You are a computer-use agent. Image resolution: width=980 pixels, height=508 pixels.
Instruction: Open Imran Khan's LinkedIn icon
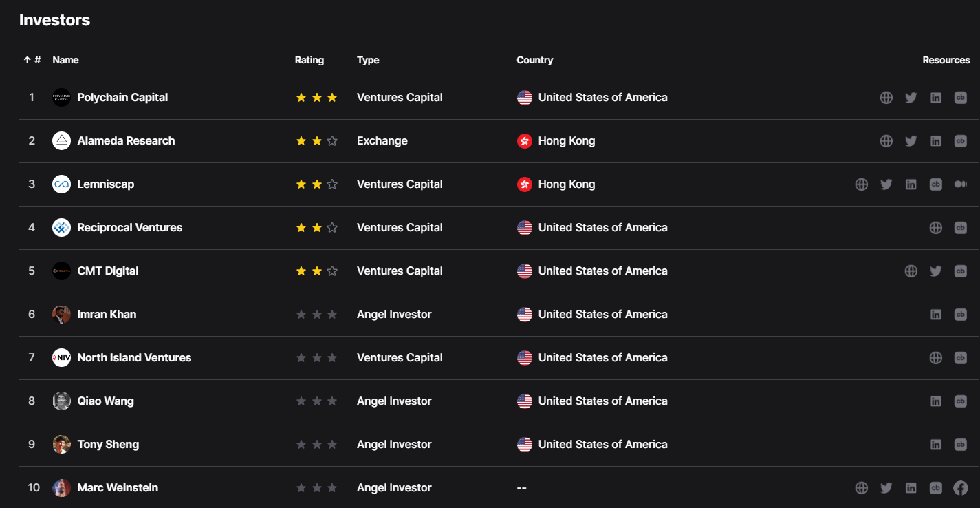(936, 315)
